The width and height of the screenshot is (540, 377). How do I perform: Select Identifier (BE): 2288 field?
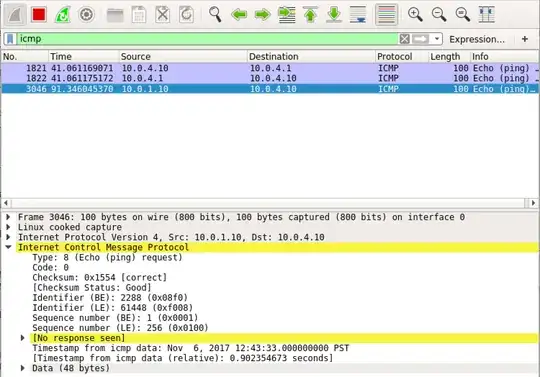tap(110, 297)
